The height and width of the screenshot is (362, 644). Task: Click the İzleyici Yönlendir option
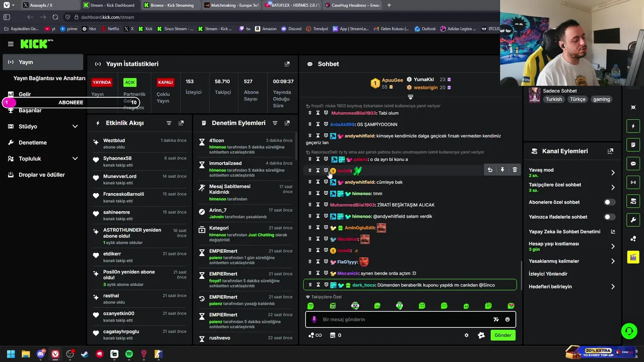548,274
